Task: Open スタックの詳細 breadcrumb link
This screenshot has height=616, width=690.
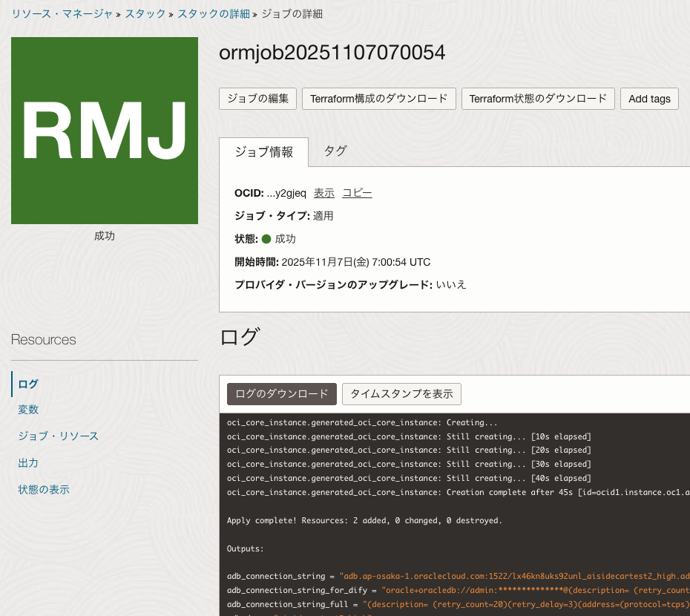Action: point(214,13)
